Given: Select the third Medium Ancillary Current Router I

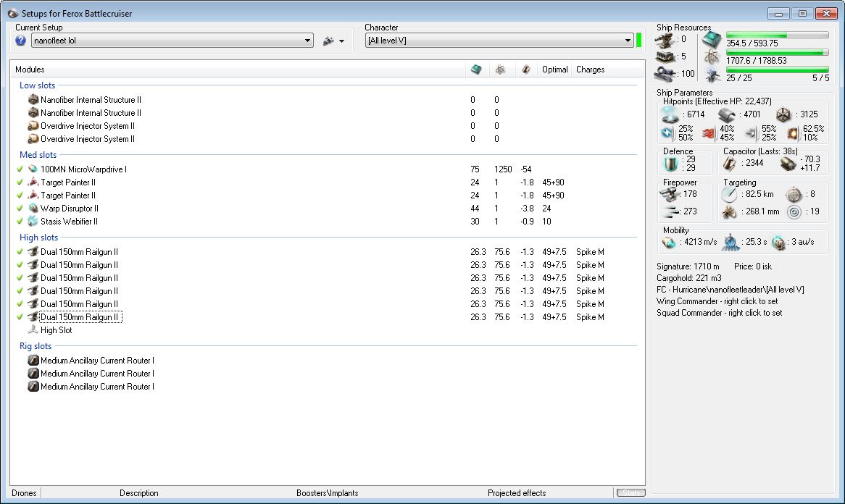Looking at the screenshot, I should pyautogui.click(x=97, y=387).
